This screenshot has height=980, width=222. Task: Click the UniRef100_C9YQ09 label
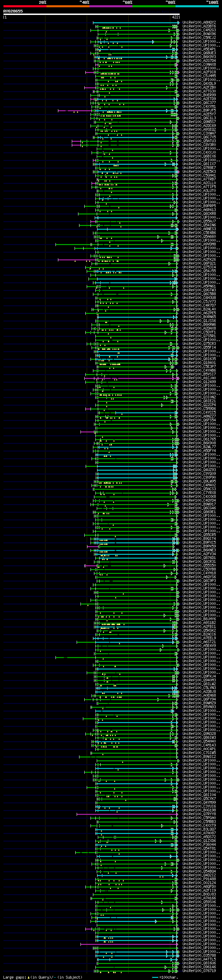199,473
